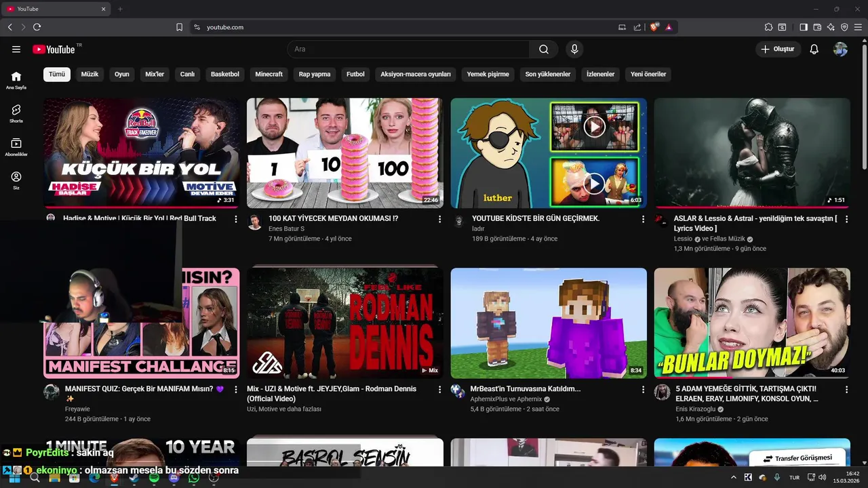Focus the Ara search field
This screenshot has width=868, height=488.
pyautogui.click(x=408, y=49)
